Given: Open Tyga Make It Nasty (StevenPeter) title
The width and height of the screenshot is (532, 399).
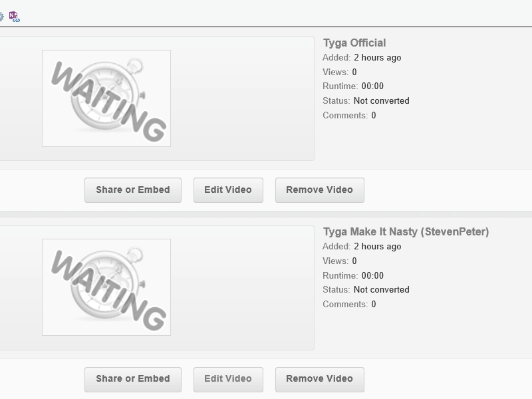Looking at the screenshot, I should coord(406,232).
